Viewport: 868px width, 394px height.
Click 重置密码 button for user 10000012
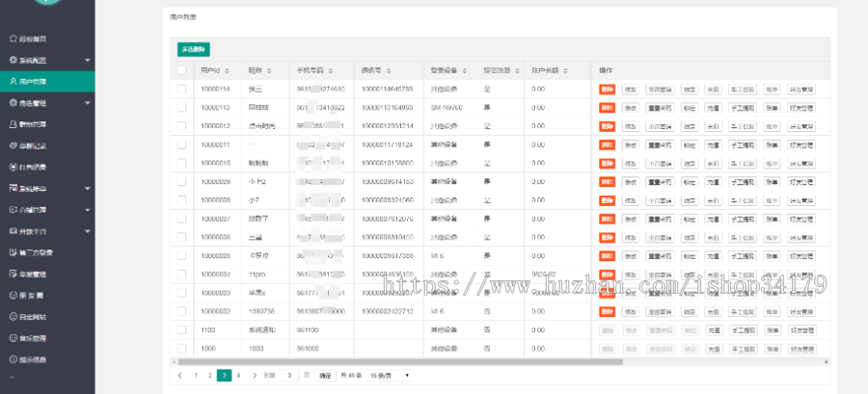(x=660, y=126)
